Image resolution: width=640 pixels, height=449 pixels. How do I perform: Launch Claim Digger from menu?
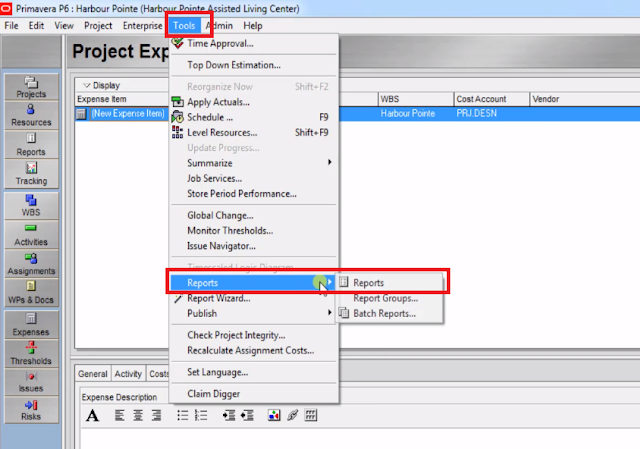click(x=253, y=394)
